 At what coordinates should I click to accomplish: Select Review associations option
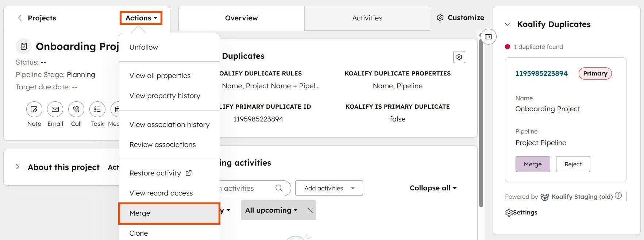pyautogui.click(x=162, y=144)
